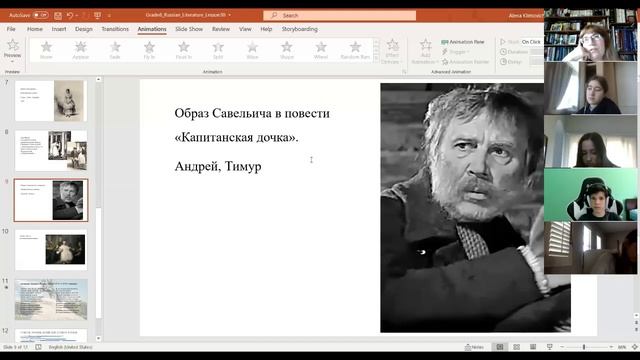Select slide 7 thumbnail
640x360 pixels.
[51, 100]
